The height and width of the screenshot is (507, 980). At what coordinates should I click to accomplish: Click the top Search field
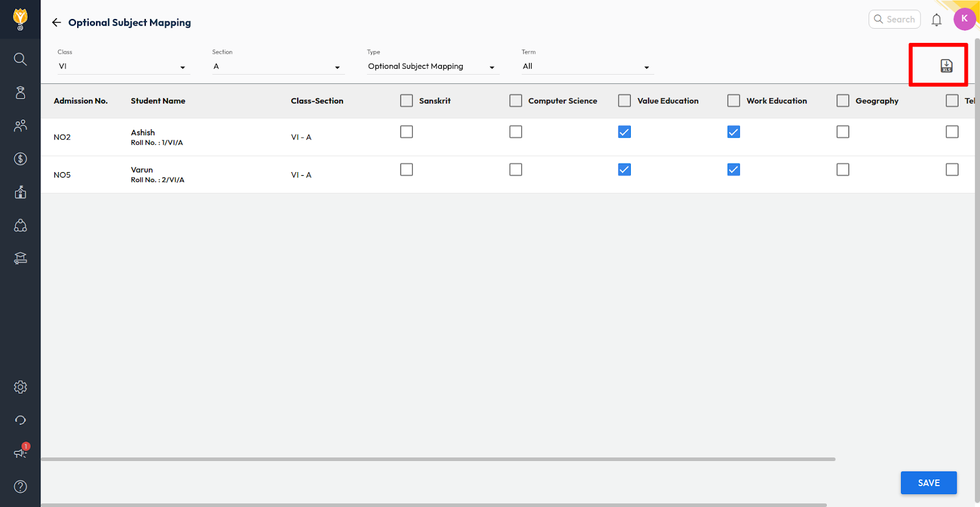point(894,20)
